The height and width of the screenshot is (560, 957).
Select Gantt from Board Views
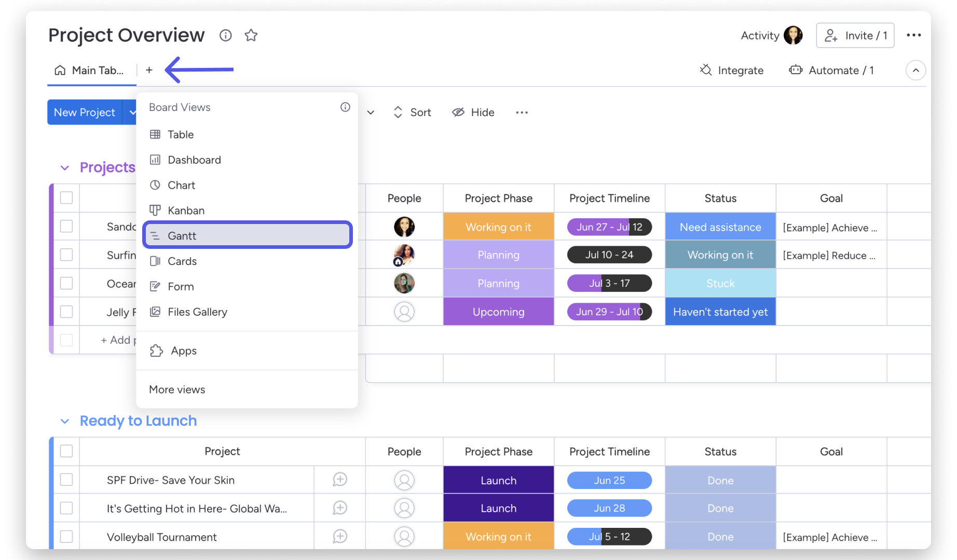click(x=248, y=235)
